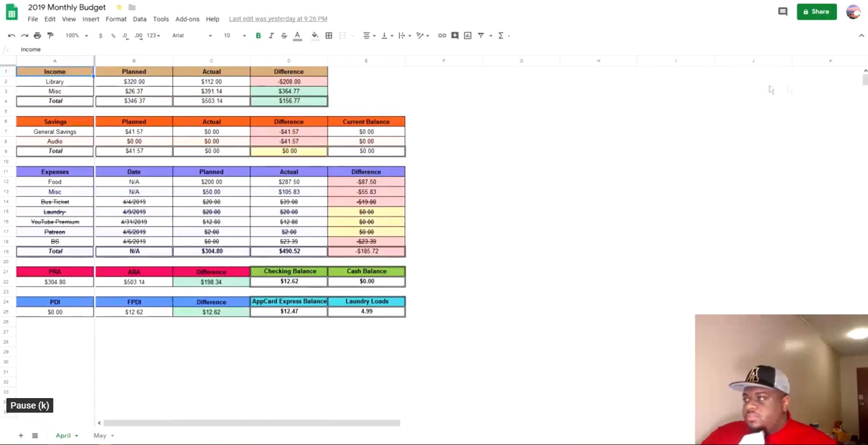Click the Insert link icon
This screenshot has height=445, width=868.
point(442,36)
